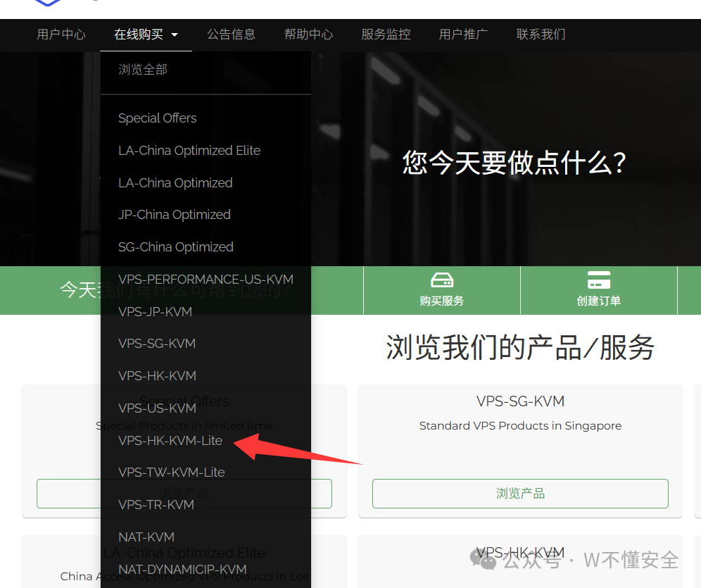701x588 pixels.
Task: Click 联系我们 in the navigation bar
Action: [x=541, y=34]
